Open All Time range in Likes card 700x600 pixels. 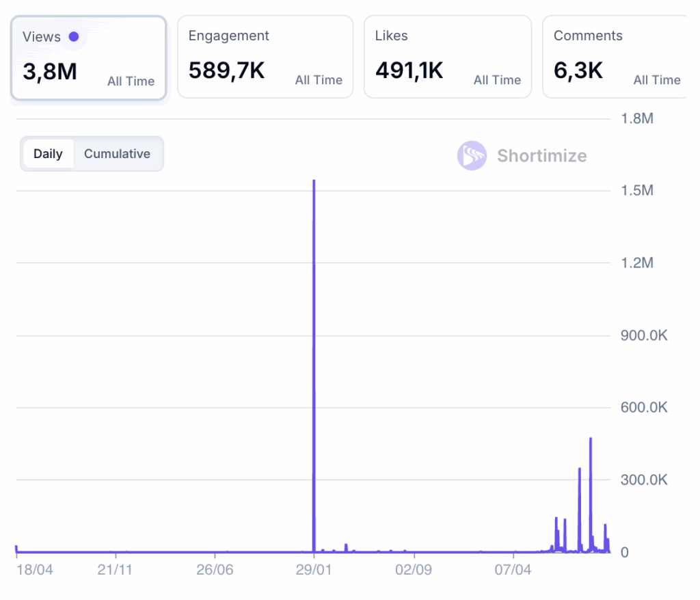tap(497, 80)
